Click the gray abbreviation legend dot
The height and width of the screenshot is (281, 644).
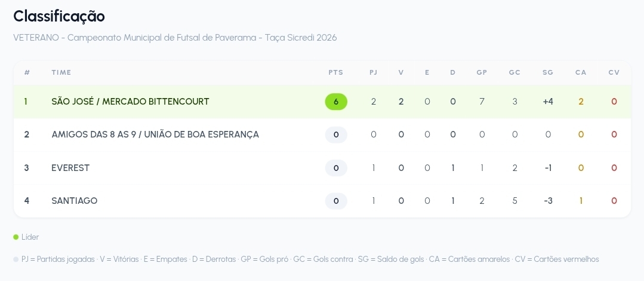(16, 259)
